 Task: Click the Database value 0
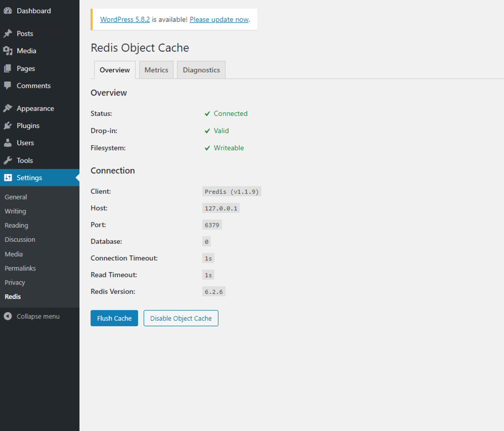tap(206, 242)
